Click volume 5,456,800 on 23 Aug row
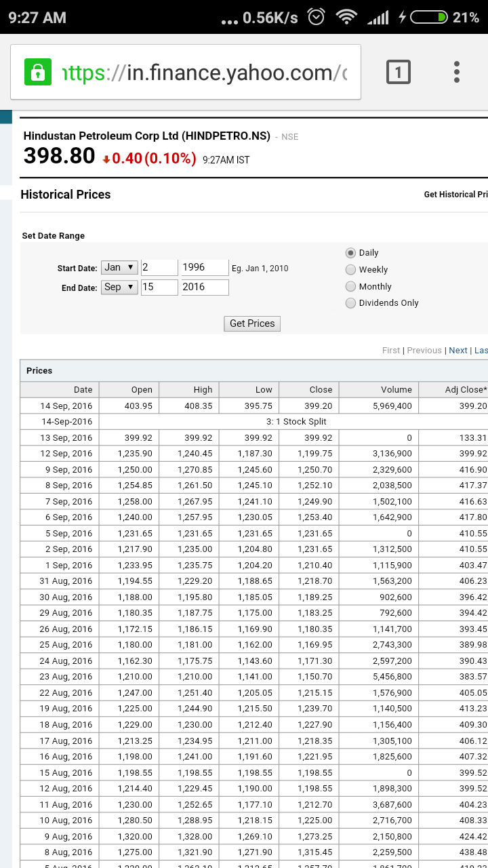The height and width of the screenshot is (868, 488). click(379, 677)
